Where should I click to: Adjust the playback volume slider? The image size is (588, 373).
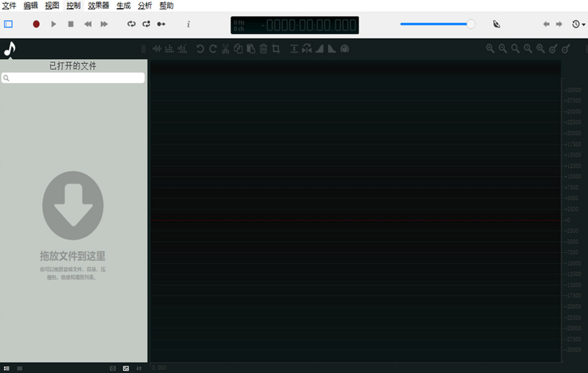pos(437,24)
